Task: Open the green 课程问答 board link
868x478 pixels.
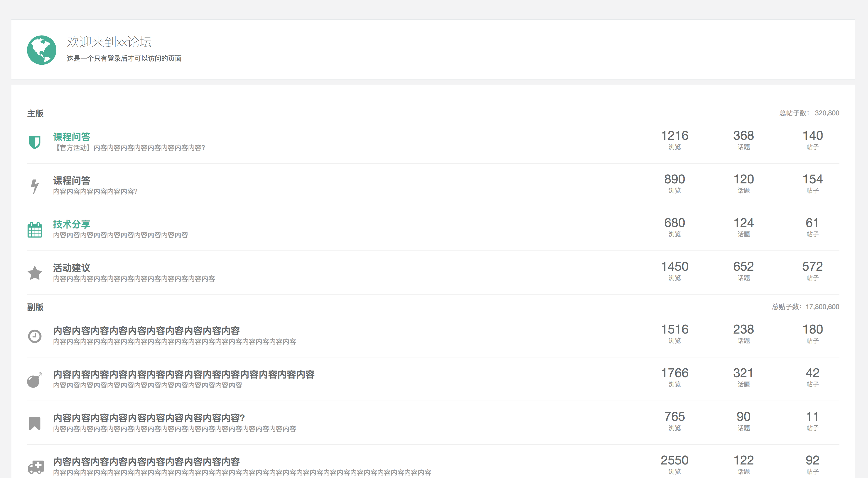Action: tap(72, 137)
